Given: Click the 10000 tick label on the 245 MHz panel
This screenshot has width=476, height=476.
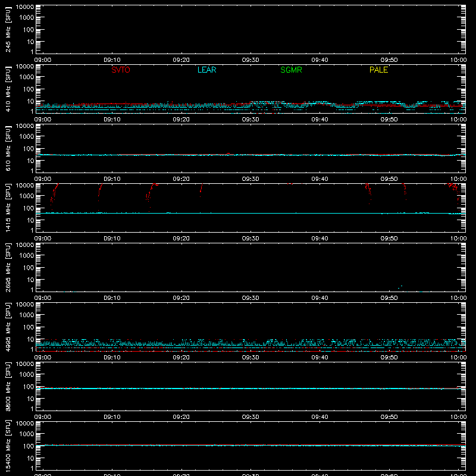Looking at the screenshot, I should coord(25,7).
